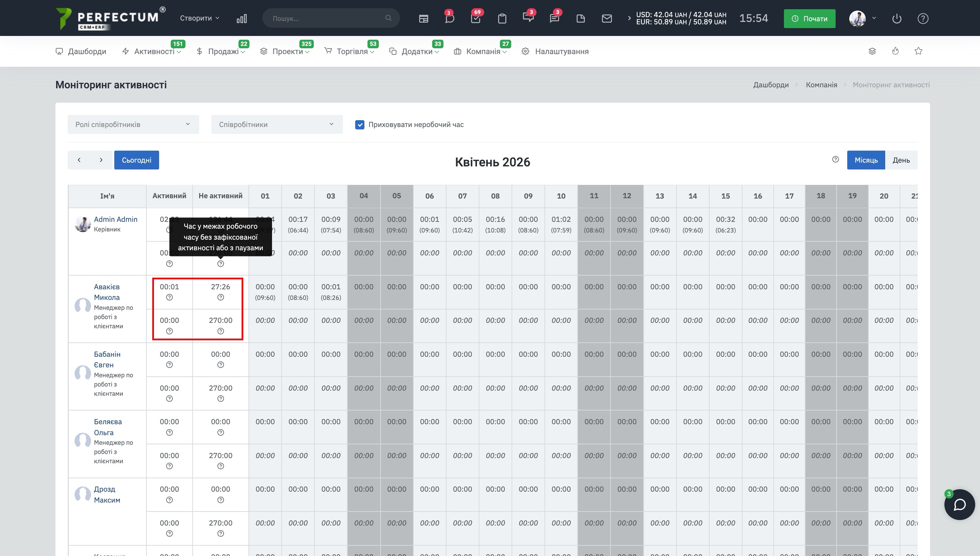Open the live chat bubble widget
980x556 pixels.
tap(959, 504)
